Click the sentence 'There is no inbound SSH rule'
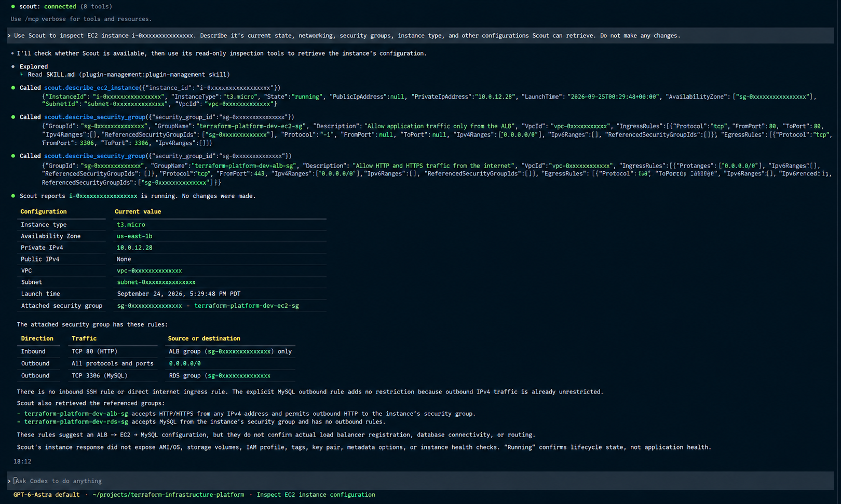Screen dimensions: 841x504 (310, 392)
